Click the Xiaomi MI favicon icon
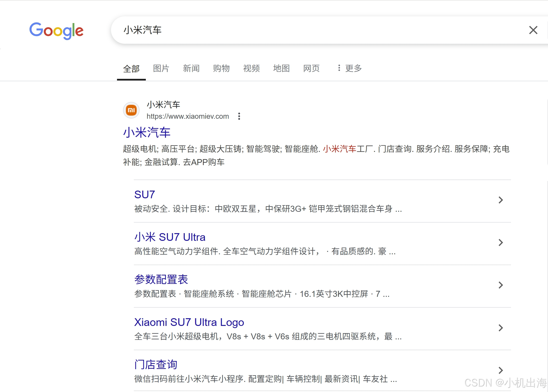Screen dimensions: 548x392 click(x=131, y=110)
